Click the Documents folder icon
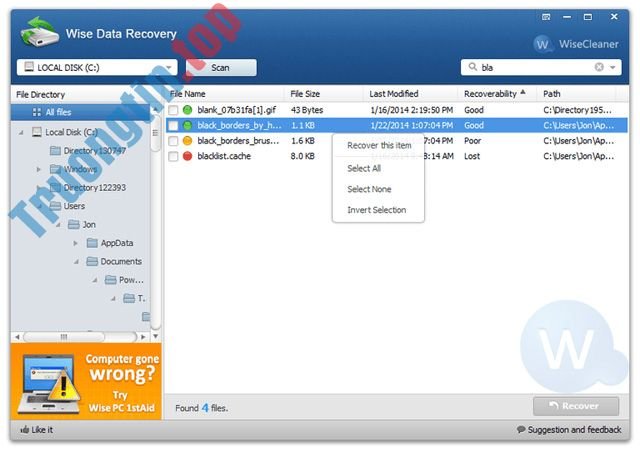This screenshot has height=452, width=640. point(92,261)
